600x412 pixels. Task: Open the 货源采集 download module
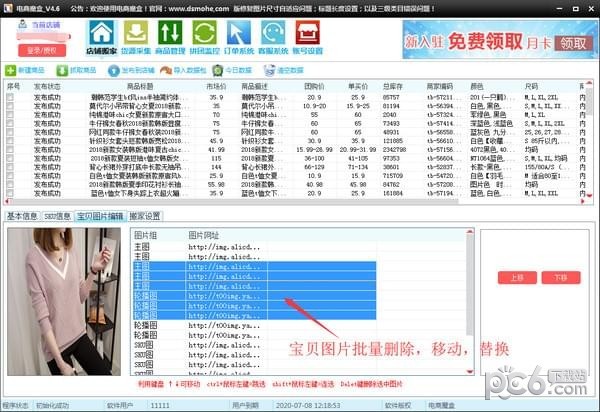point(136,37)
